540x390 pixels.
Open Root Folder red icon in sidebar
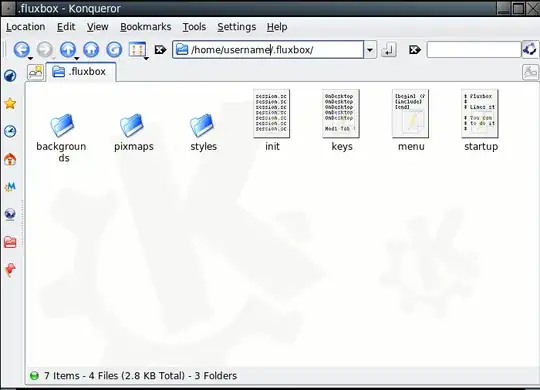point(10,242)
